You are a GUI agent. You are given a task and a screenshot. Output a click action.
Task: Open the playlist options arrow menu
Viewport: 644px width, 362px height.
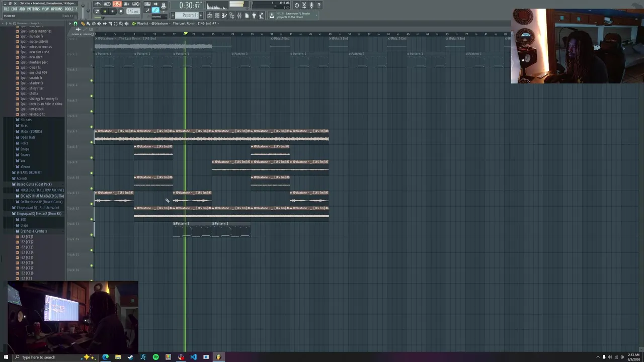point(70,24)
